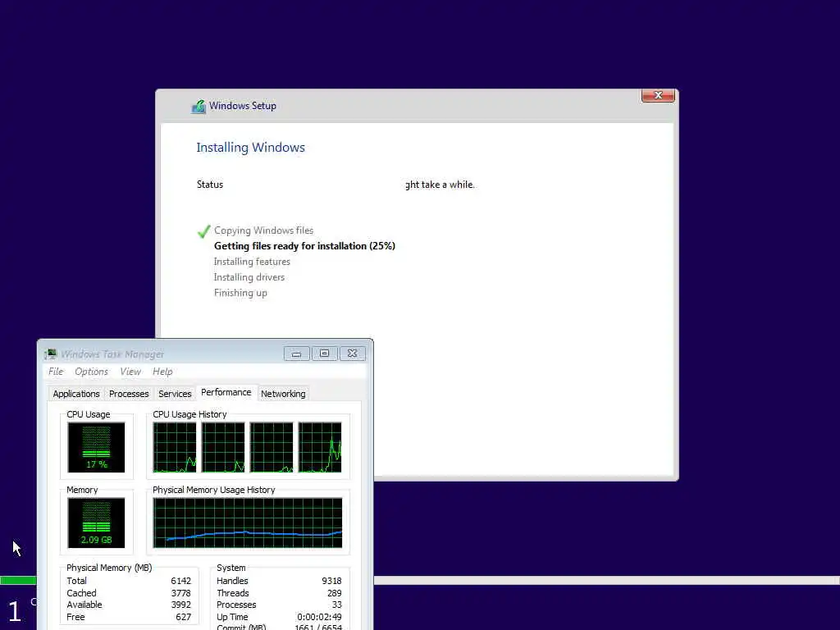Click the 'Installing features' step

point(252,262)
